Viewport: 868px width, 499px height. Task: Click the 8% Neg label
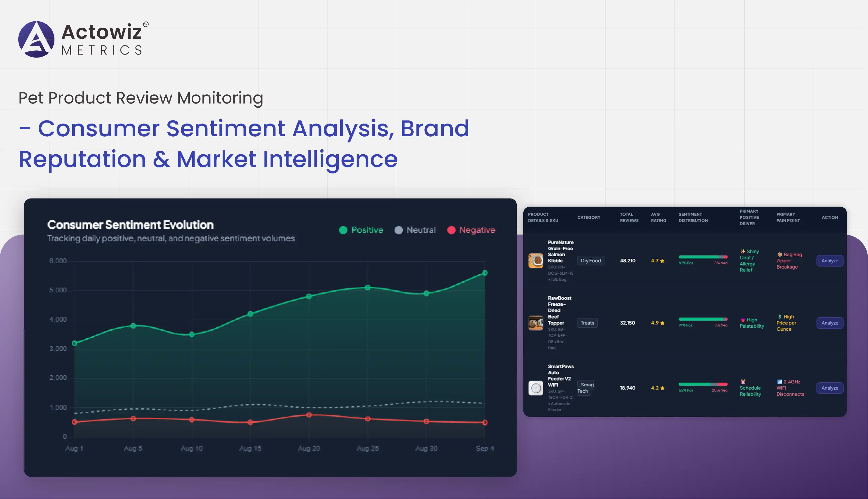pyautogui.click(x=721, y=263)
